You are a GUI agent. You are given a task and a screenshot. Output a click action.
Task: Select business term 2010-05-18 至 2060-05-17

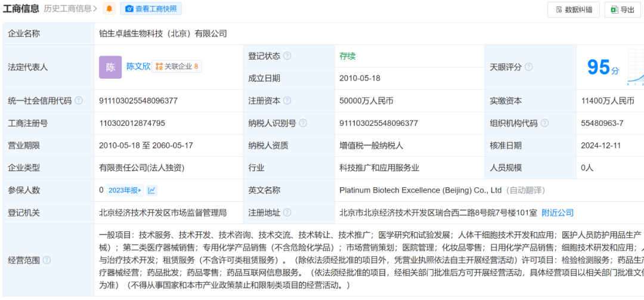[146, 146]
